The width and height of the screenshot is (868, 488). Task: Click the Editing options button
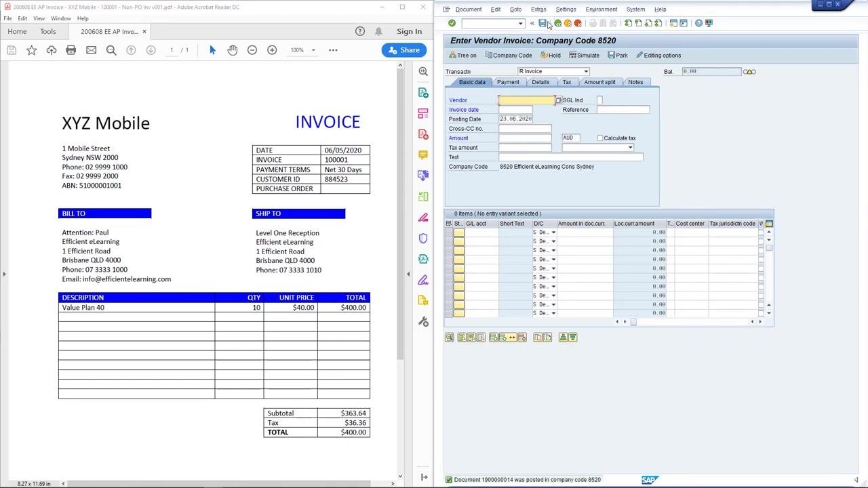(659, 56)
